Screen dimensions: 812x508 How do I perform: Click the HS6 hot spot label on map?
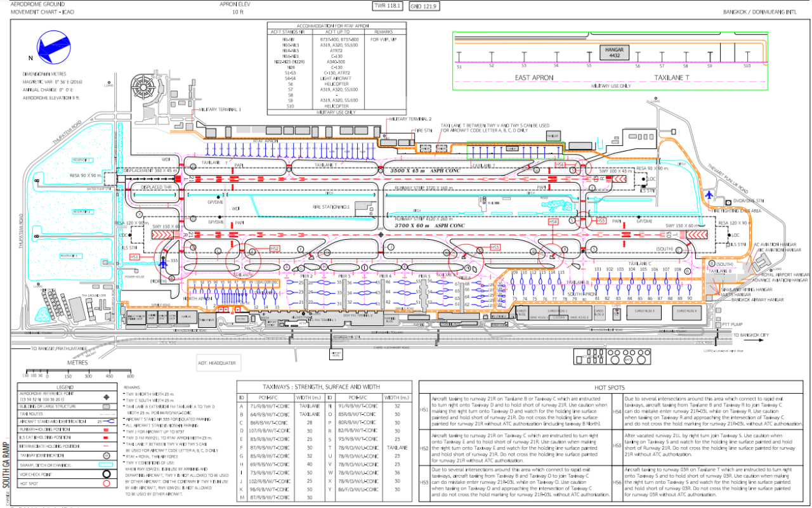[x=560, y=164]
